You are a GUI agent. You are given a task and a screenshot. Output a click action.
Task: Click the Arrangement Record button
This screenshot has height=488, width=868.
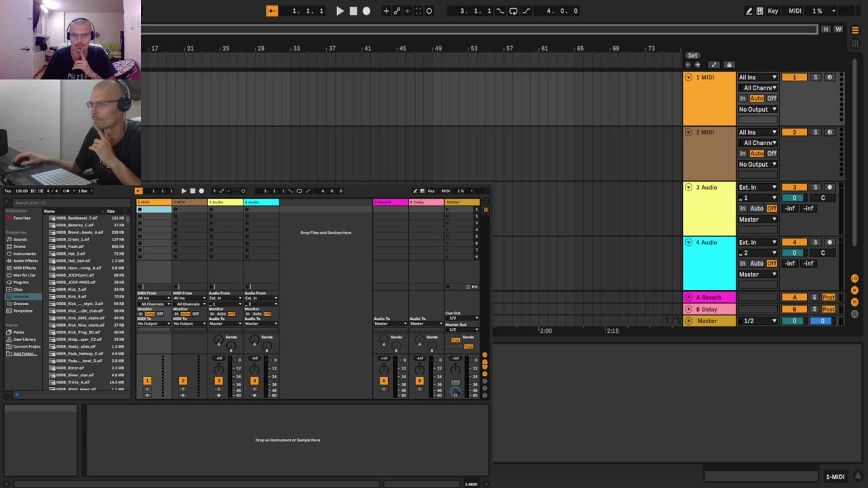click(366, 11)
